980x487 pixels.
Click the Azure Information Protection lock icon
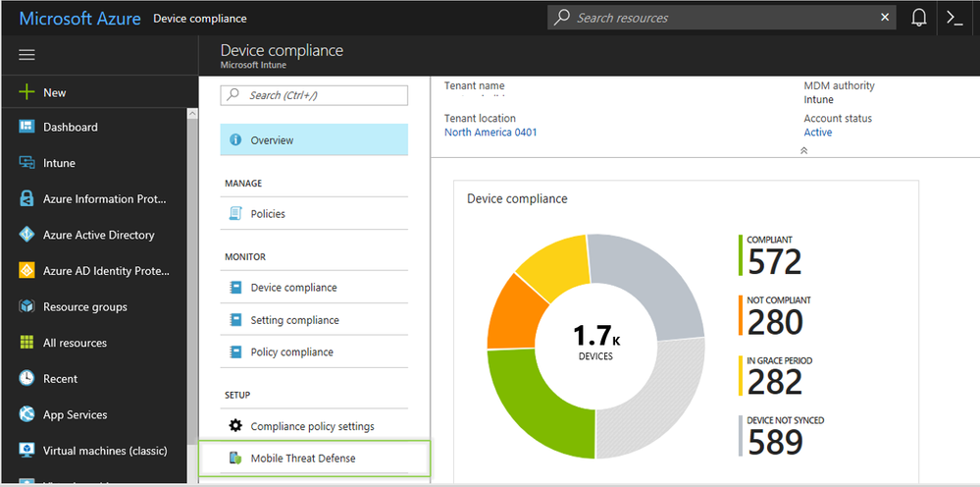click(x=26, y=198)
